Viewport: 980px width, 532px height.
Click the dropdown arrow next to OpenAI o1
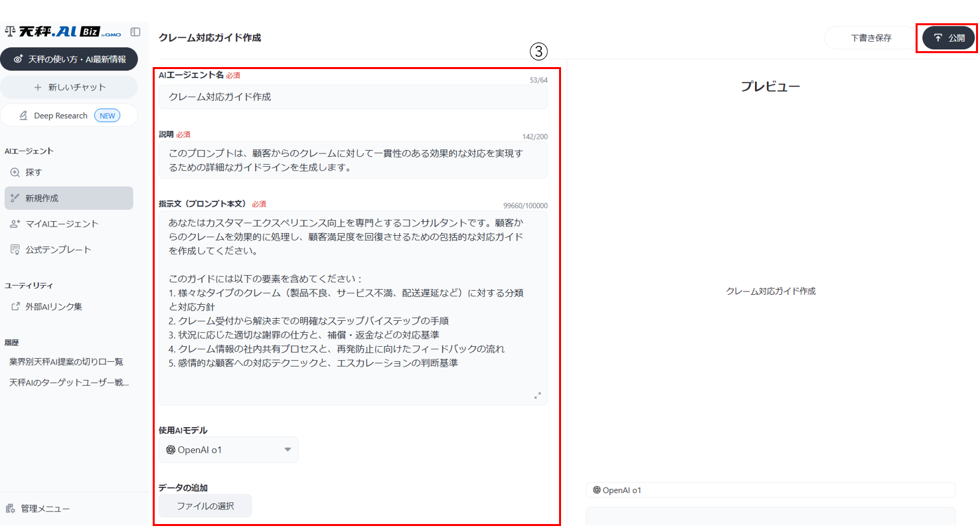[x=287, y=450]
